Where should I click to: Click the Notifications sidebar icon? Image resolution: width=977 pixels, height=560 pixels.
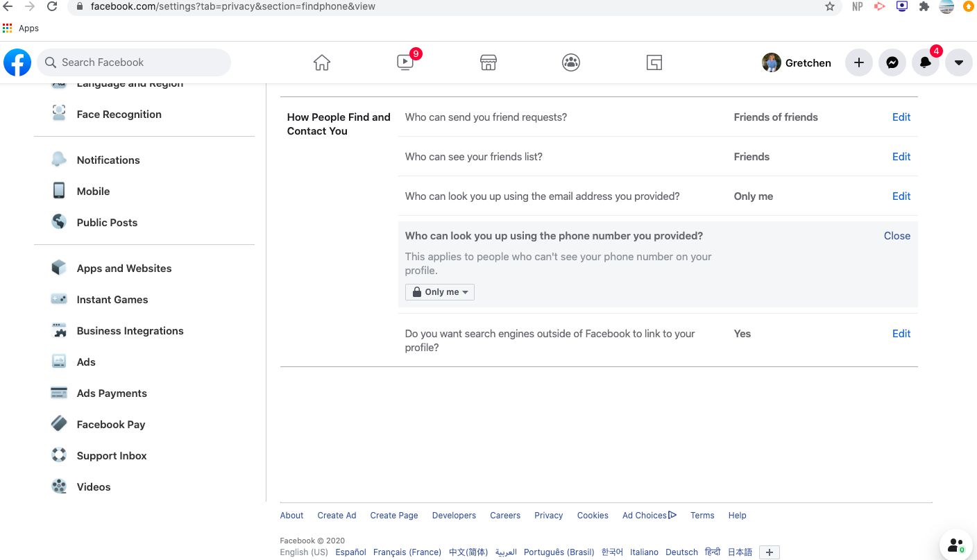click(59, 160)
